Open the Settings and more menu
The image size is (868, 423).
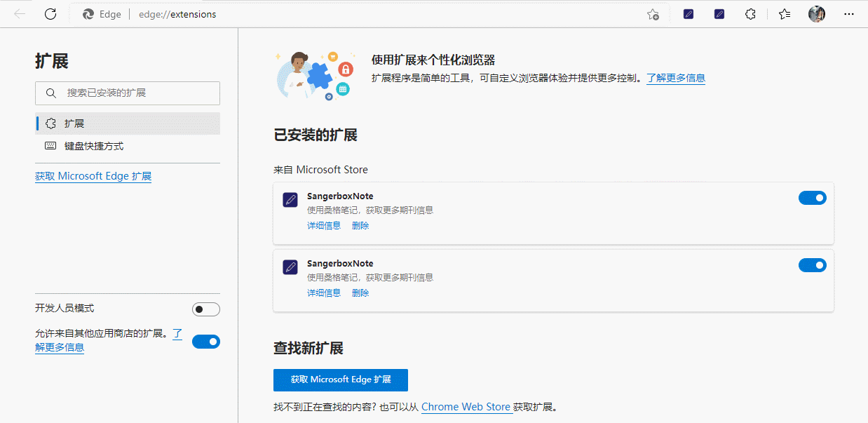(849, 14)
